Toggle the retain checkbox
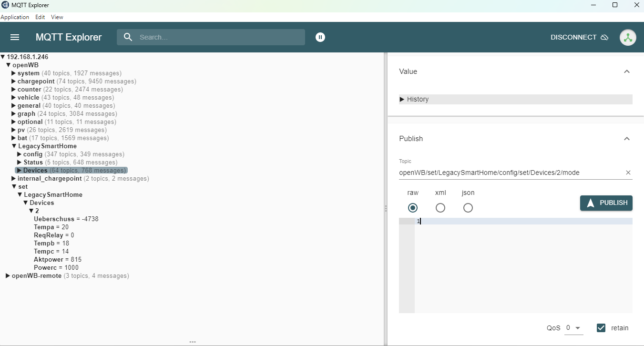 pyautogui.click(x=601, y=328)
